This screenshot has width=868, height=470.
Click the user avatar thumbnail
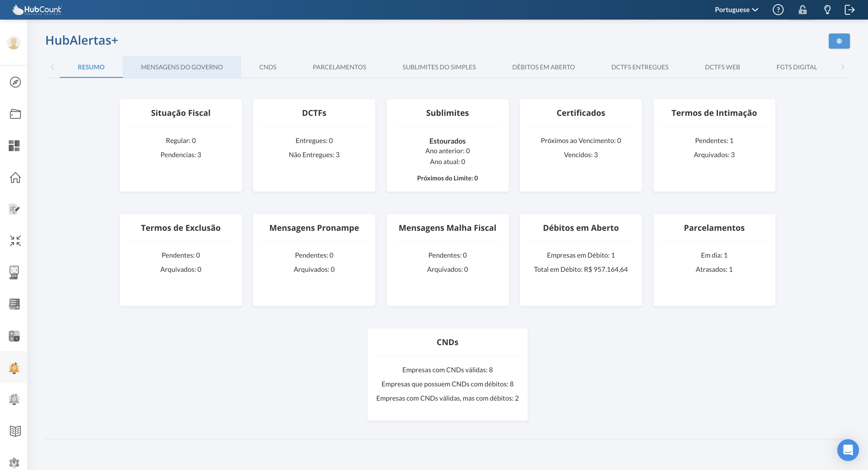click(14, 43)
